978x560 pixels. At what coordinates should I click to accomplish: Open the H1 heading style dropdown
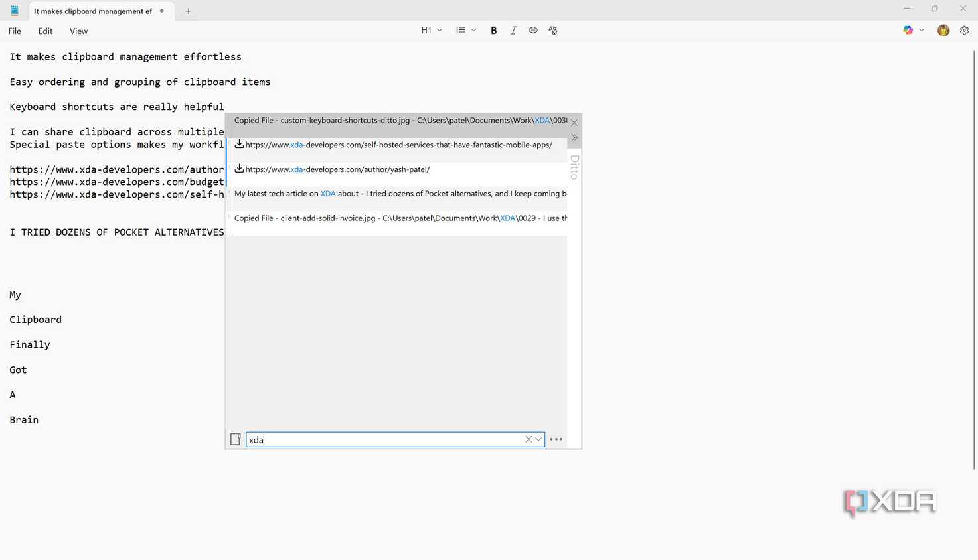(x=432, y=31)
